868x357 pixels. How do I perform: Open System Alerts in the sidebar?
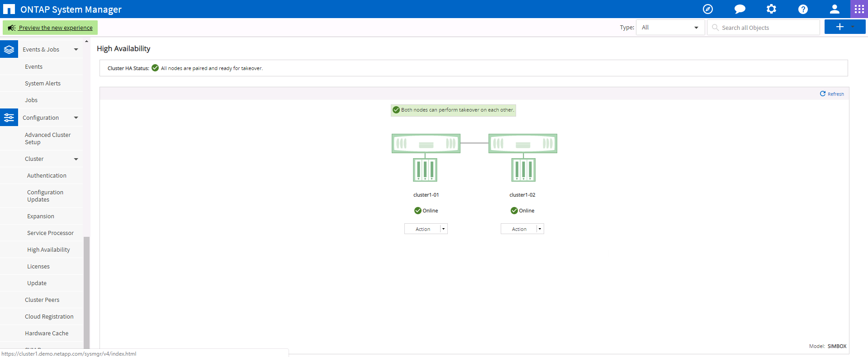[43, 83]
